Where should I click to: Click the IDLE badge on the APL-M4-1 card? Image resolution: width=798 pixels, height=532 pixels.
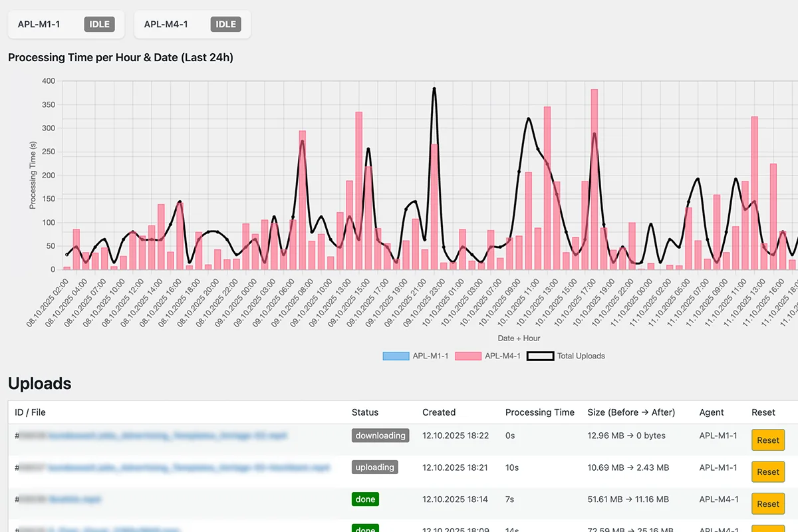click(x=226, y=24)
